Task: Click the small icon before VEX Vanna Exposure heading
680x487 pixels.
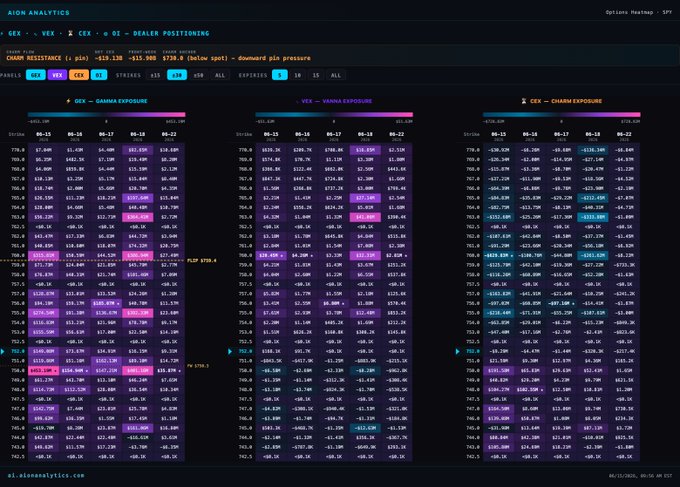Action: point(297,101)
